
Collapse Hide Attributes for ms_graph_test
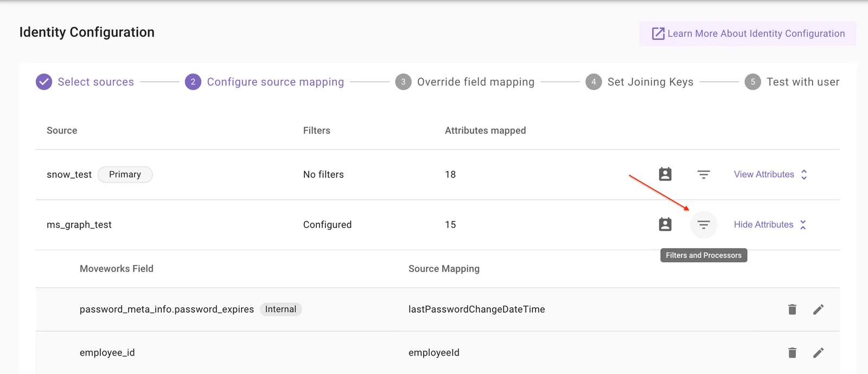(x=770, y=225)
